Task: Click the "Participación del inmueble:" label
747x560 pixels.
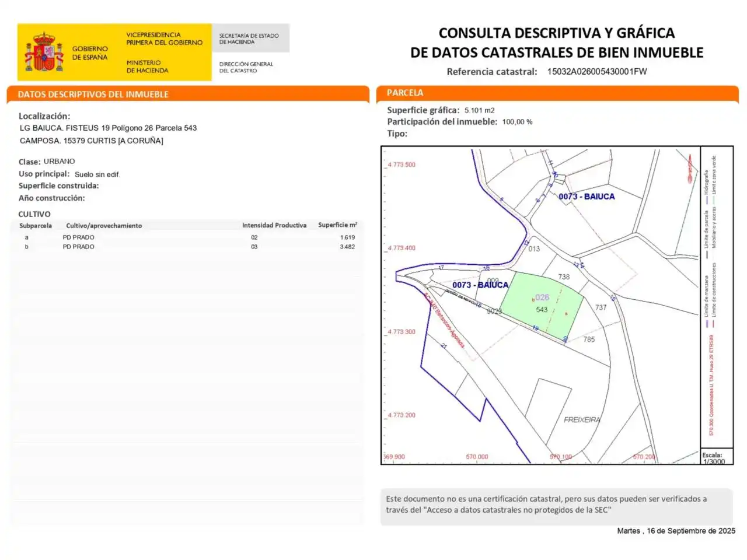Action: pyautogui.click(x=442, y=122)
